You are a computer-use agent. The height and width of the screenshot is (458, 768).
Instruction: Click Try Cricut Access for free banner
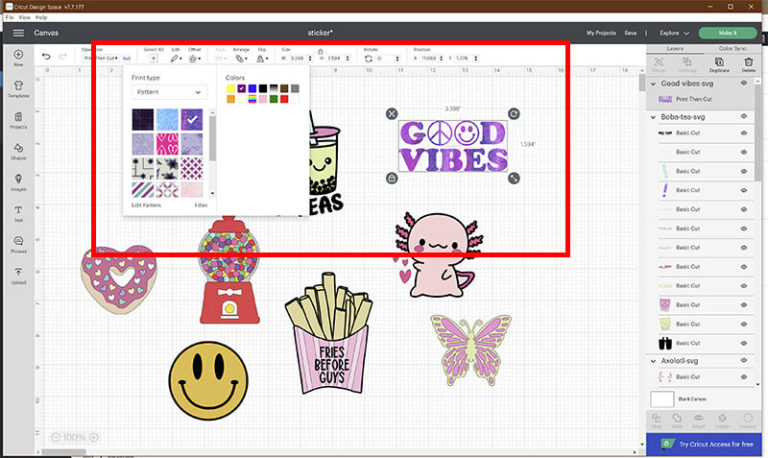(x=704, y=444)
